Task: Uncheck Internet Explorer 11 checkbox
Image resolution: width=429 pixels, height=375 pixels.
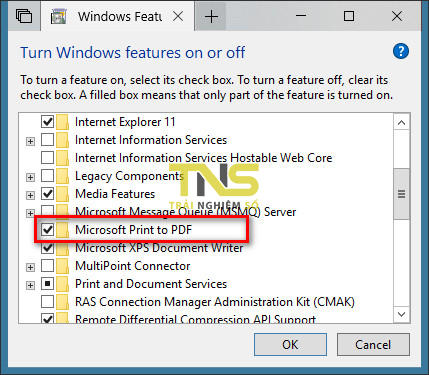Action: [47, 122]
